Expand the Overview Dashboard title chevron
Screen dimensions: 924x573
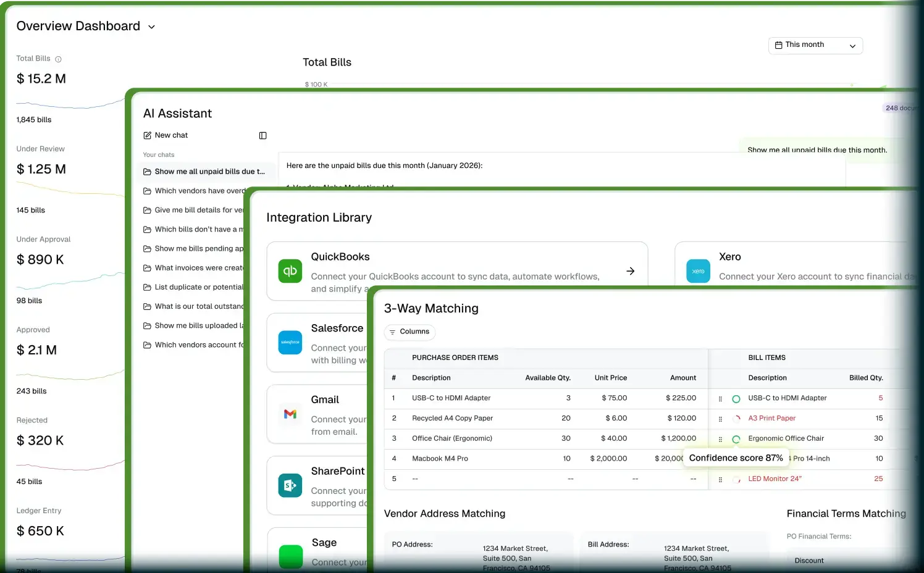(151, 27)
